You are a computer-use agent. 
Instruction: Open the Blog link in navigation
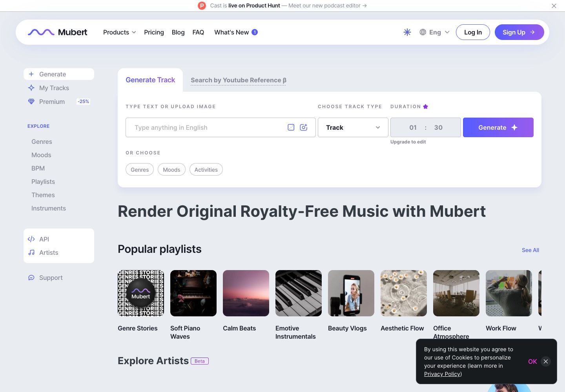tap(178, 32)
